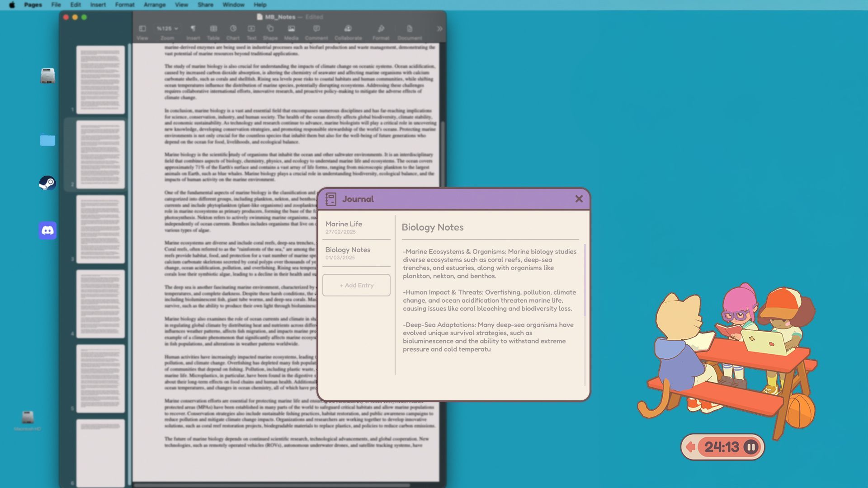
Task: Click the Steam desktop icon
Action: tap(47, 183)
